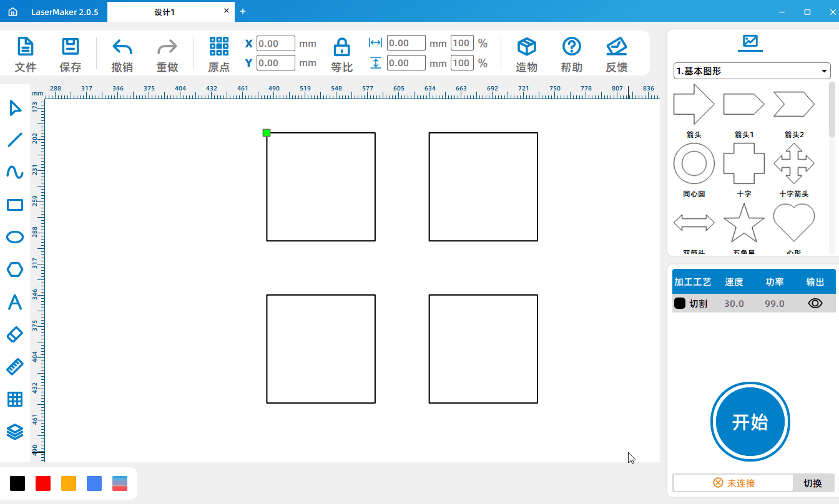Click the 开始 start button
Screen dimensions: 839x504
(750, 422)
